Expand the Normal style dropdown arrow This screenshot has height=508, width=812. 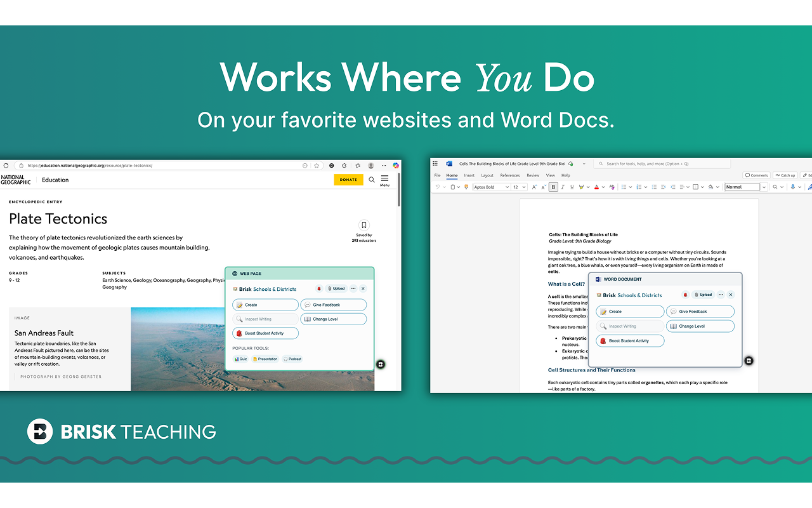point(764,187)
